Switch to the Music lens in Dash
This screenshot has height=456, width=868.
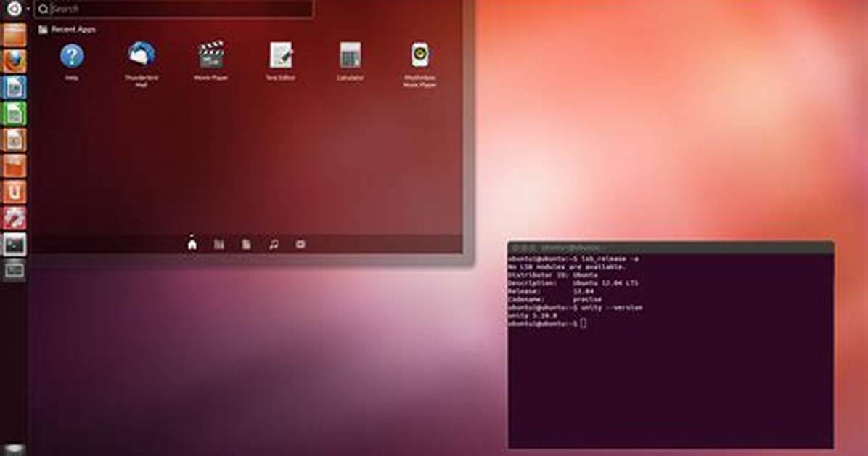click(274, 245)
